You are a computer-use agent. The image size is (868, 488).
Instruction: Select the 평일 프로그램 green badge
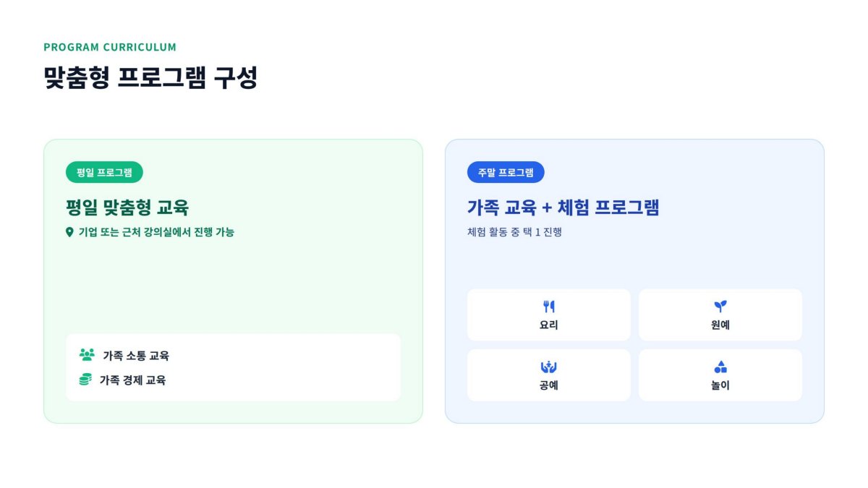click(104, 172)
